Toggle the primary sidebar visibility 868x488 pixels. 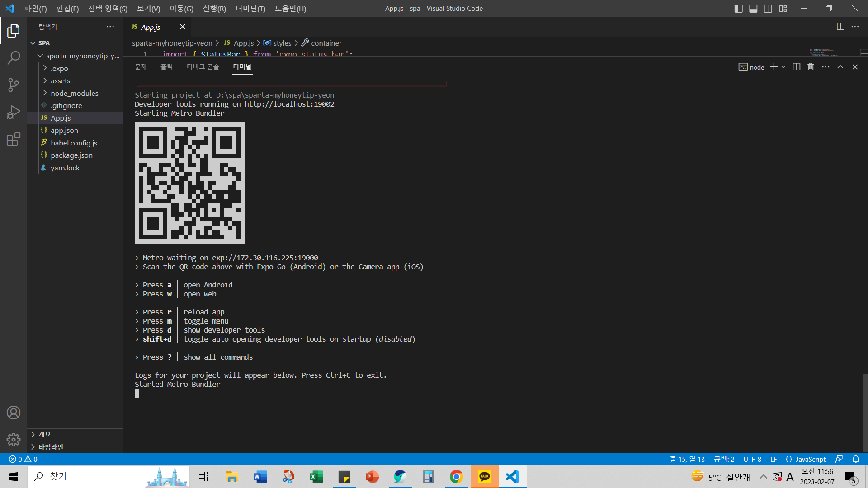[739, 9]
